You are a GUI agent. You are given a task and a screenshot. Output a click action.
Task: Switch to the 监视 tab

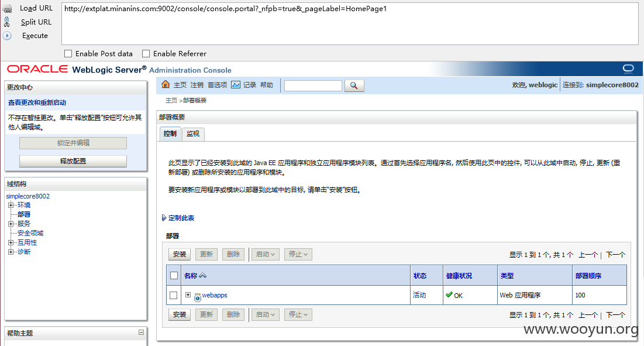[193, 134]
